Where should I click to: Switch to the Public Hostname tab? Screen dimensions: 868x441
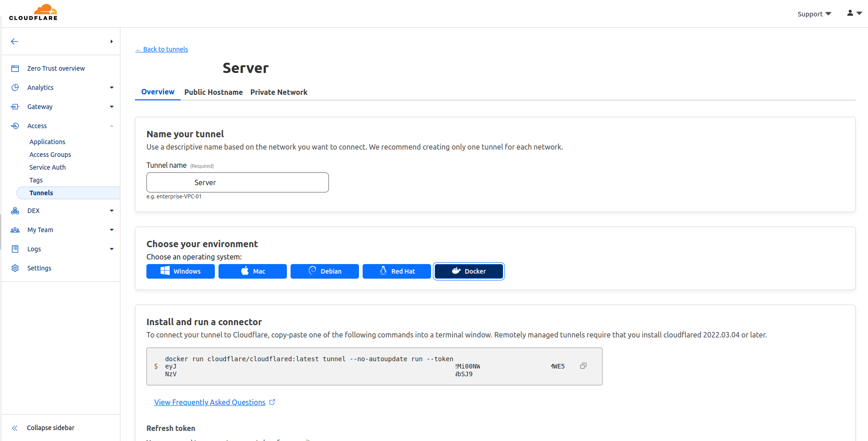tap(213, 92)
